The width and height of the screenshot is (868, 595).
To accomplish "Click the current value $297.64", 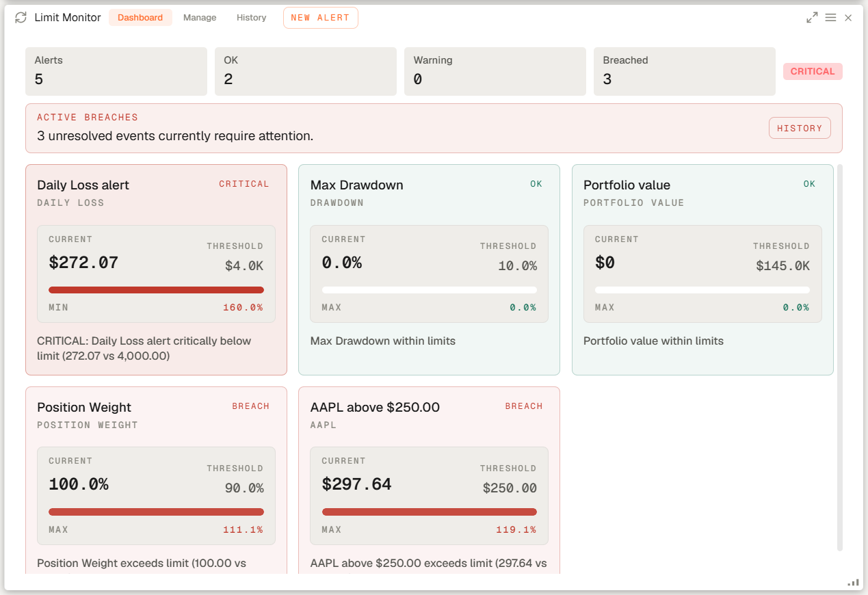I will (x=356, y=485).
